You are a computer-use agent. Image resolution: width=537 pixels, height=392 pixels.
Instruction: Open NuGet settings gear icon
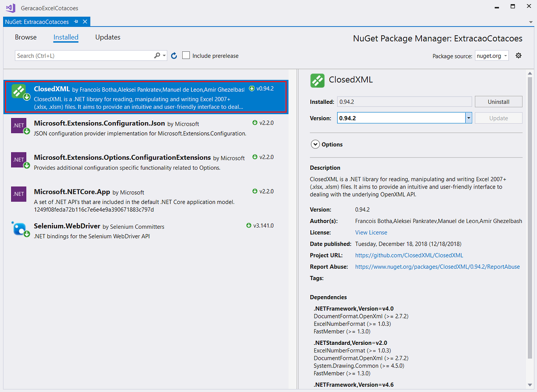point(519,56)
